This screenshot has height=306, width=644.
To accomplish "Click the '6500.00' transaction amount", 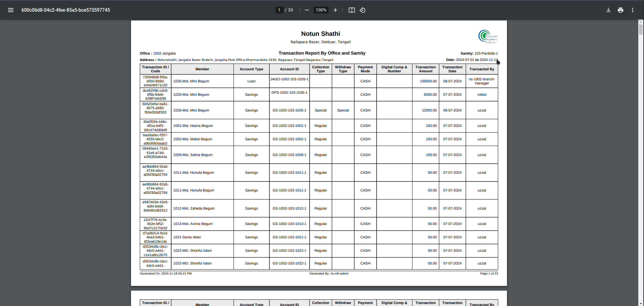I will (x=430, y=95).
